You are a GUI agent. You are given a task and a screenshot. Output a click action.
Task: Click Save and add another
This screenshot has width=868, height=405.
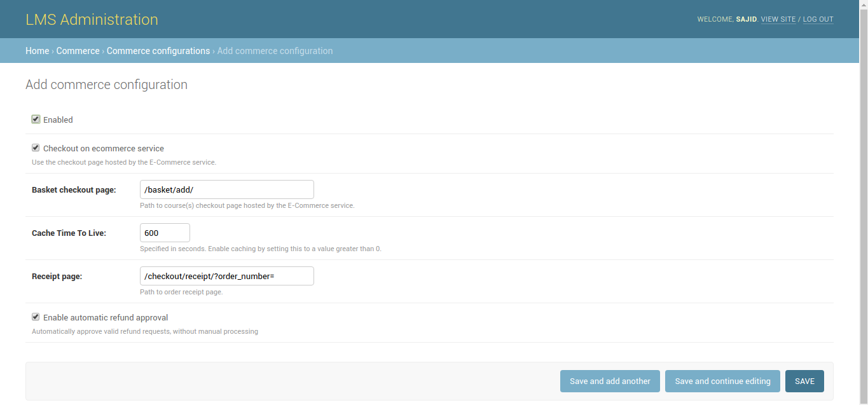click(x=609, y=381)
